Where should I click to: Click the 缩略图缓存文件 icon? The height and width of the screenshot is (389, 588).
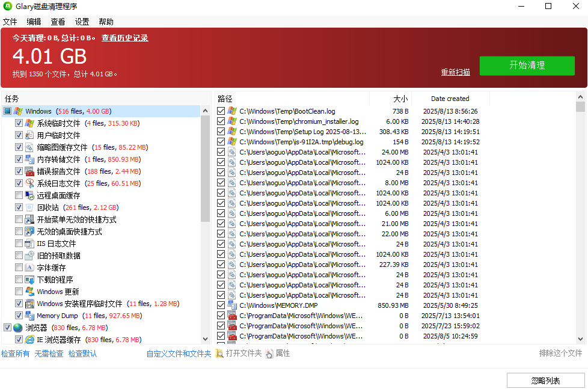click(29, 147)
